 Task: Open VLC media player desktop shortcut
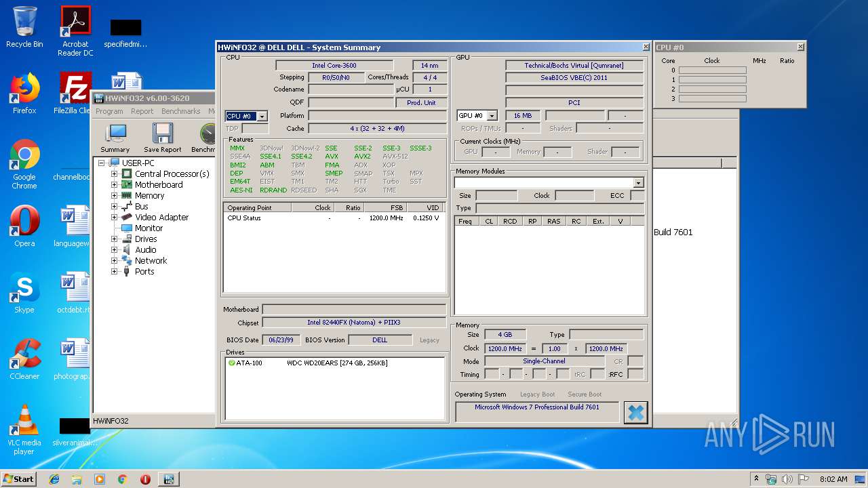24,430
